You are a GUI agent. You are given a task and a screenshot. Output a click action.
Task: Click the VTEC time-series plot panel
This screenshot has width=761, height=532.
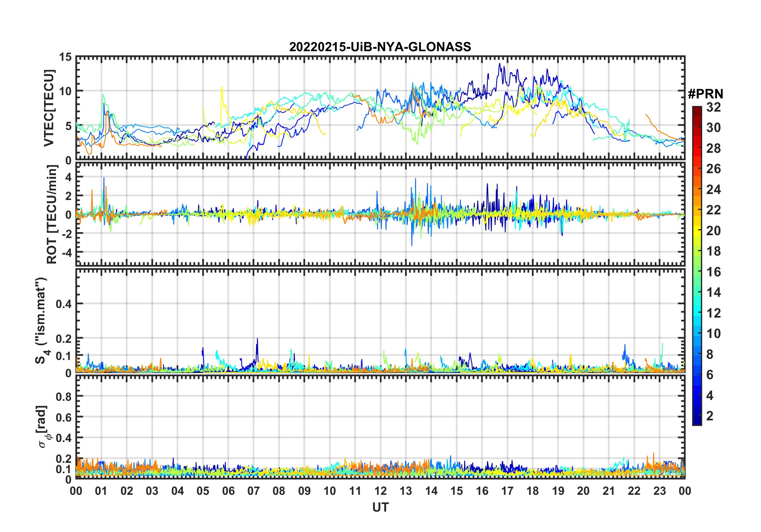(380, 108)
